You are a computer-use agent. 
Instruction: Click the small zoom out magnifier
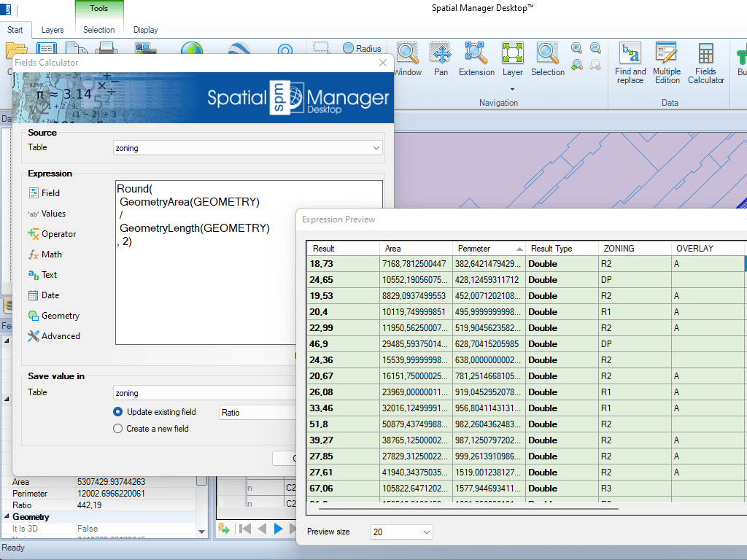[x=595, y=47]
